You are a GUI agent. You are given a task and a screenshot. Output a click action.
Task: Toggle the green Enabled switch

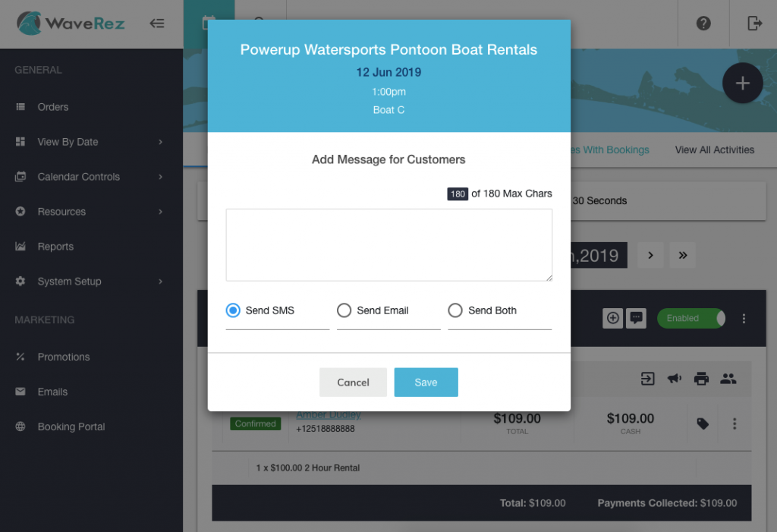(691, 318)
